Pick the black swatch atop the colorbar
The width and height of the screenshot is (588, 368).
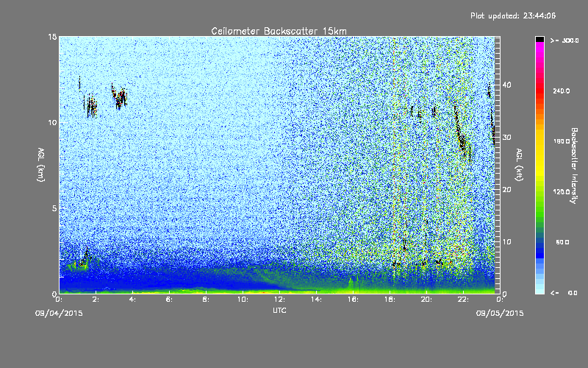(x=539, y=39)
